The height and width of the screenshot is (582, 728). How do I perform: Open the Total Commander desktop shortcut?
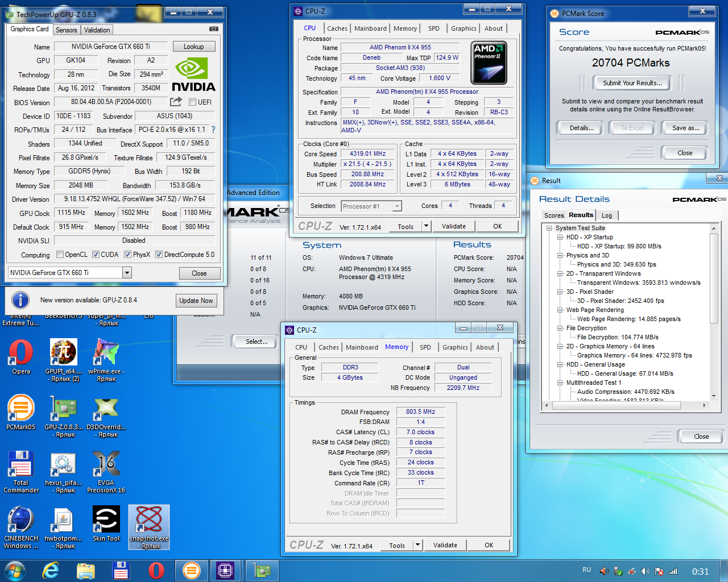click(x=21, y=472)
